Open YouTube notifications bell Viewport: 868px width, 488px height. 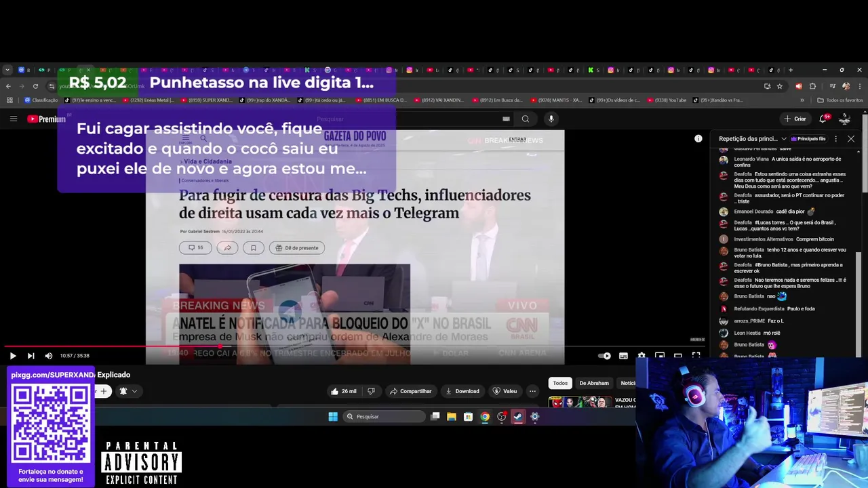823,119
